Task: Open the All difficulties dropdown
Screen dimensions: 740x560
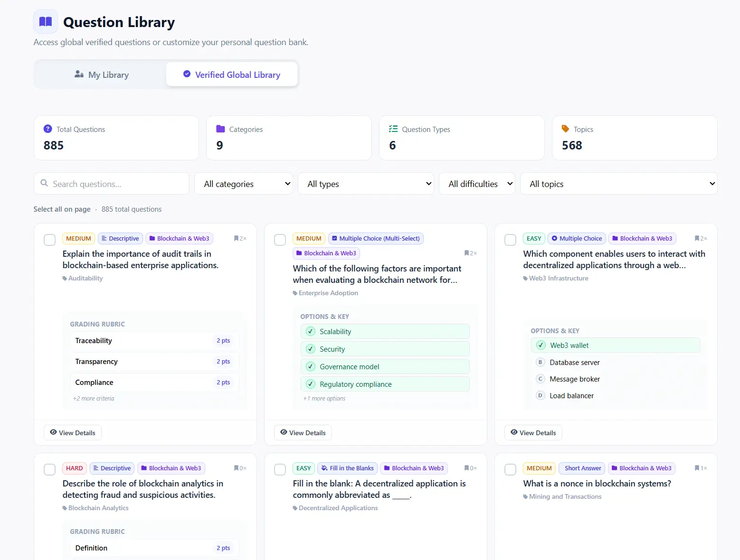Action: click(477, 184)
